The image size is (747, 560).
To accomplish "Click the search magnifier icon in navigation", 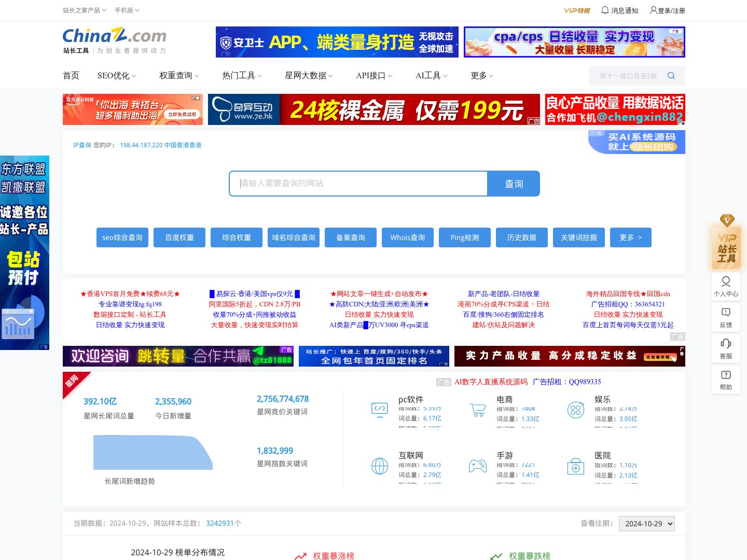I will 671,76.
